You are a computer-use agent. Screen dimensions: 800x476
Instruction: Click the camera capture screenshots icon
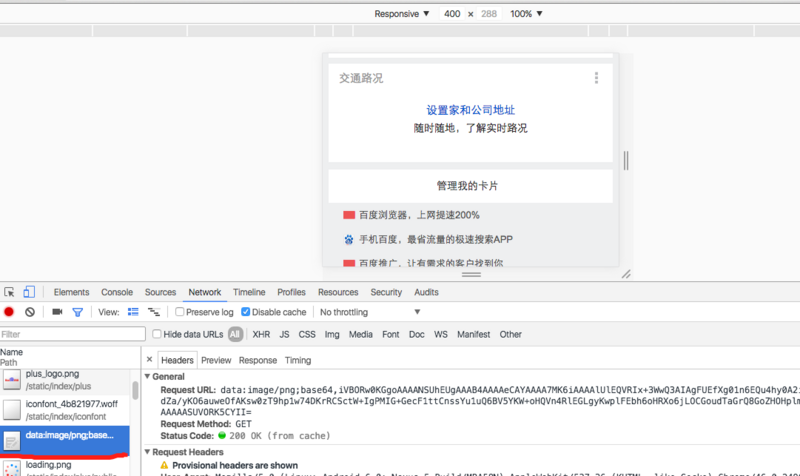click(57, 312)
